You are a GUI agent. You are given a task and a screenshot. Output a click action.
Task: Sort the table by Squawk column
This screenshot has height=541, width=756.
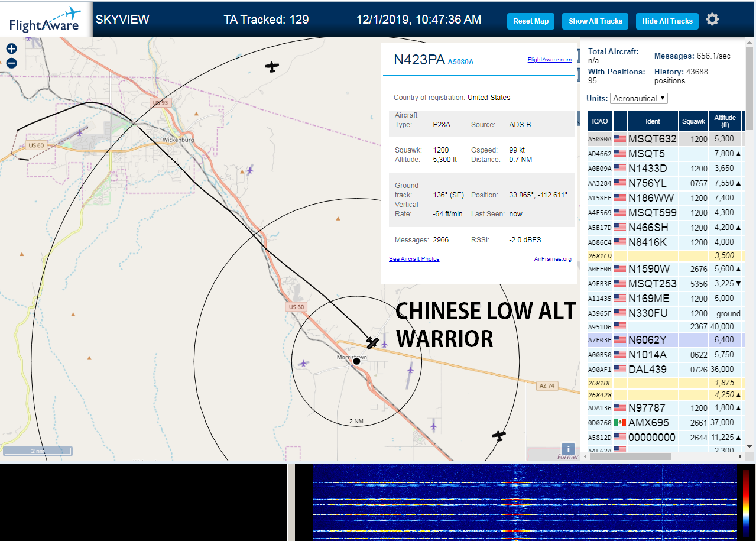[x=693, y=121]
